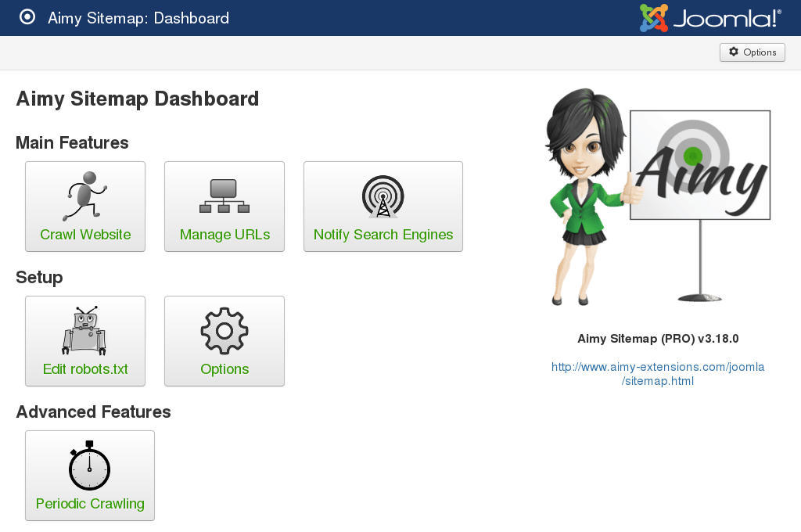Open the Edit robots.txt tile
Viewport: 801px width, 532px height.
click(84, 340)
